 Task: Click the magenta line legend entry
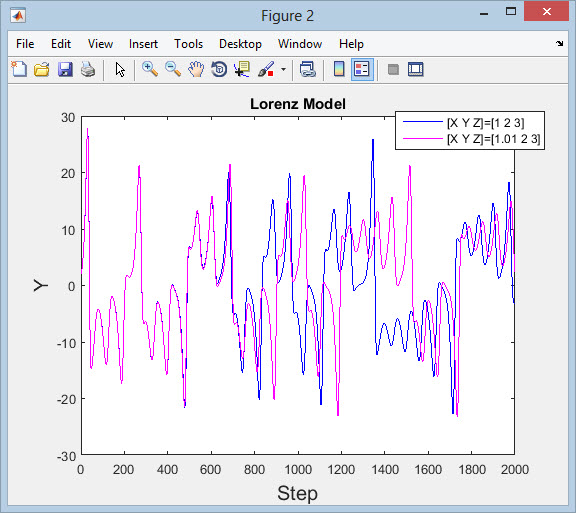tap(471, 139)
